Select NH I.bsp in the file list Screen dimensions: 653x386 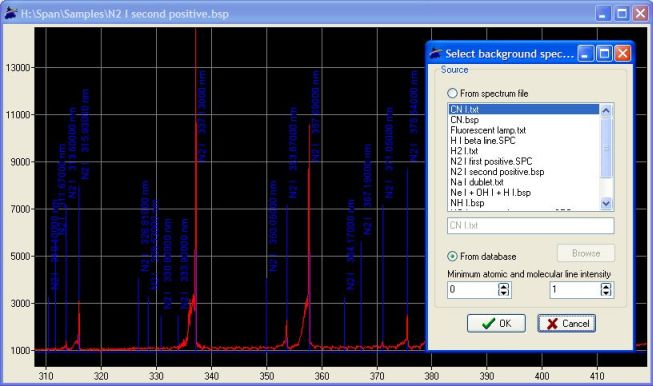tap(524, 203)
